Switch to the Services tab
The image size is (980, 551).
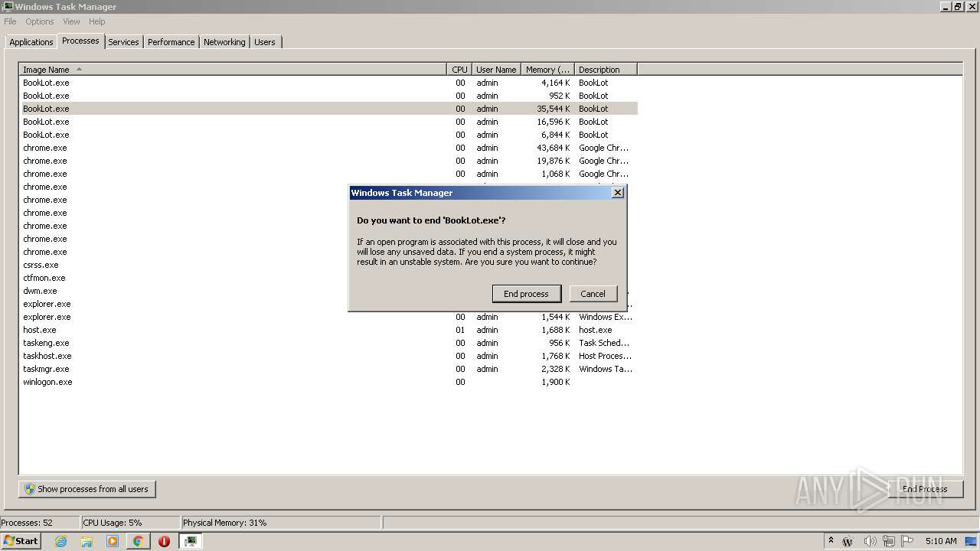(x=123, y=42)
